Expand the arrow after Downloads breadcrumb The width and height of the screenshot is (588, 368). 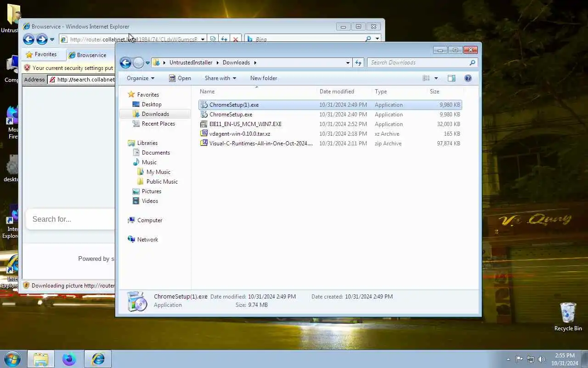click(x=255, y=63)
